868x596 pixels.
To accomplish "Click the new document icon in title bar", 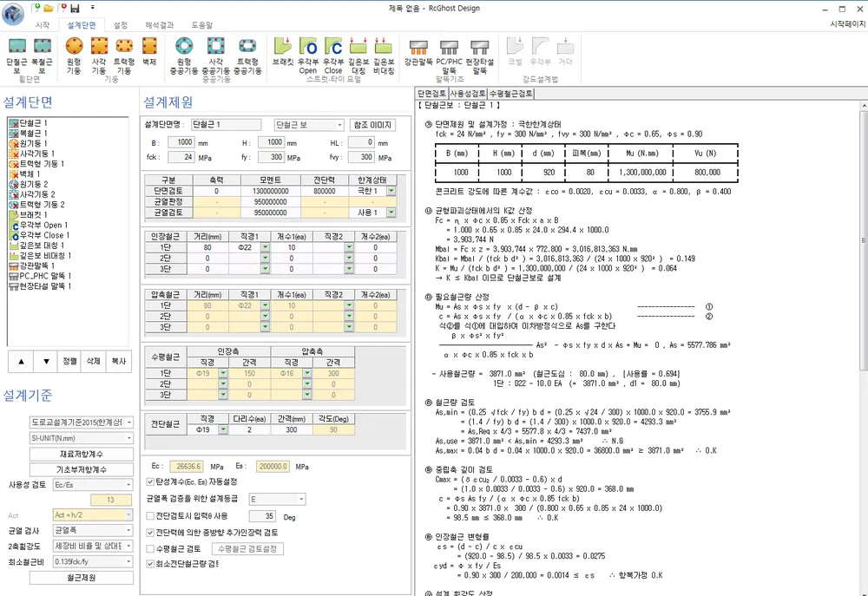I will [x=36, y=8].
